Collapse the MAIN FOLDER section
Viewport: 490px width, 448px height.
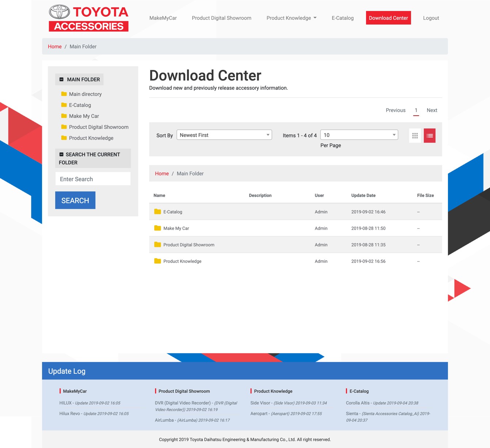(x=61, y=79)
